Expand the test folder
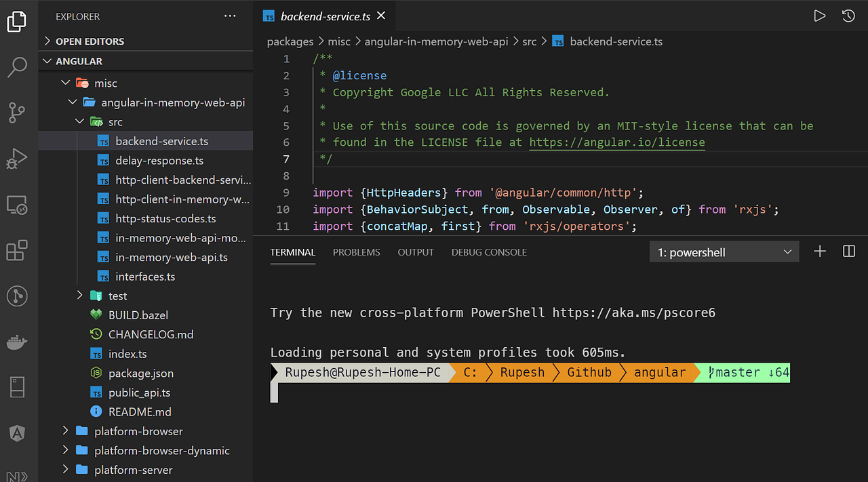The image size is (868, 482). (x=80, y=296)
